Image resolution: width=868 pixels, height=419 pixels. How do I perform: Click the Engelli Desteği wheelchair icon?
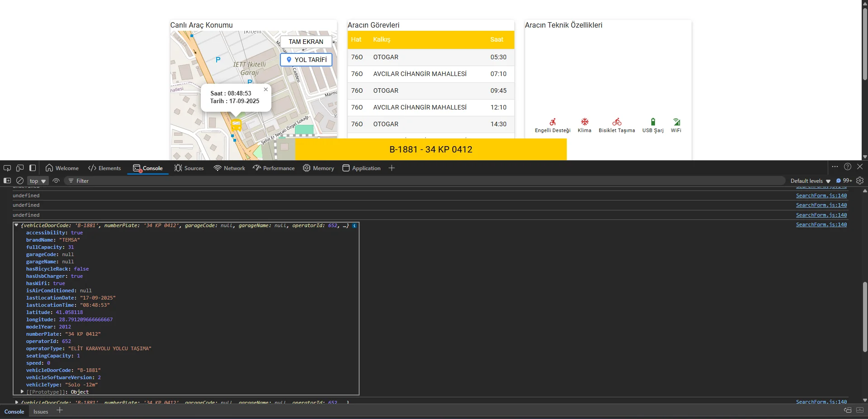tap(552, 122)
